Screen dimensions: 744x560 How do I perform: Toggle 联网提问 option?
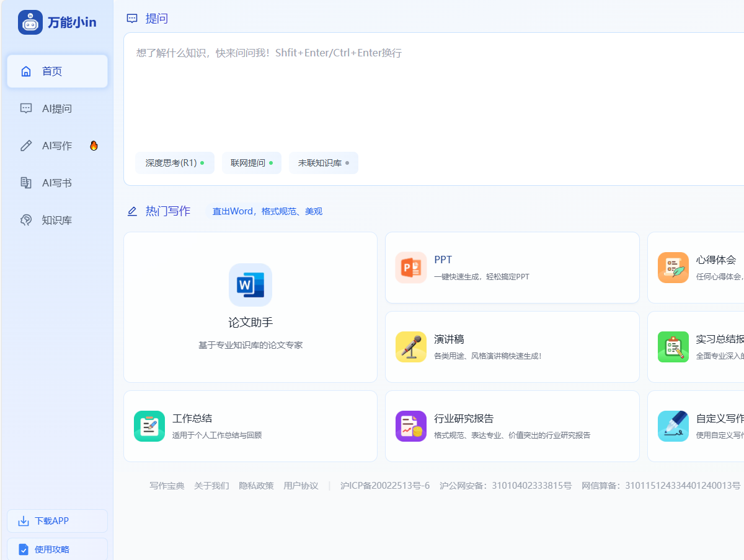(252, 163)
